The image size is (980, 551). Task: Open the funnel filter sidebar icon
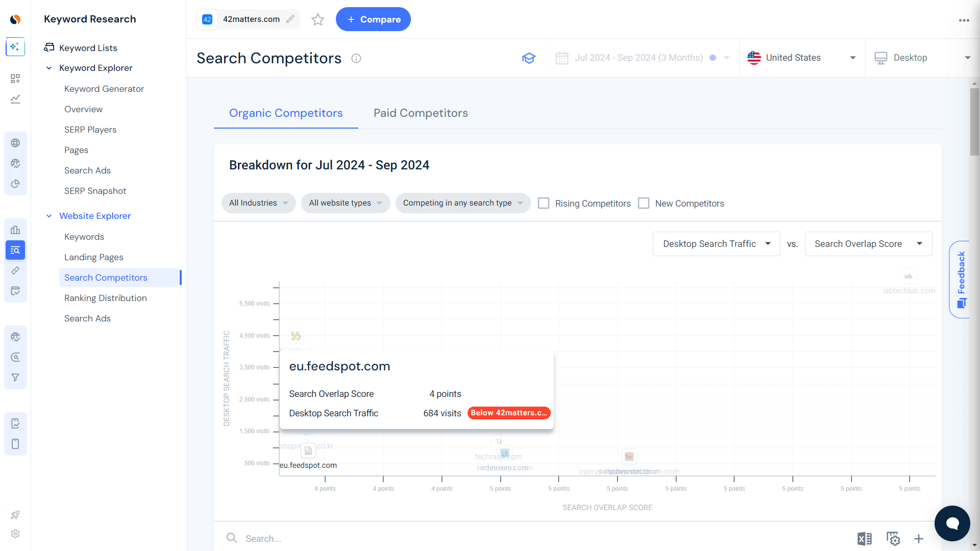15,378
